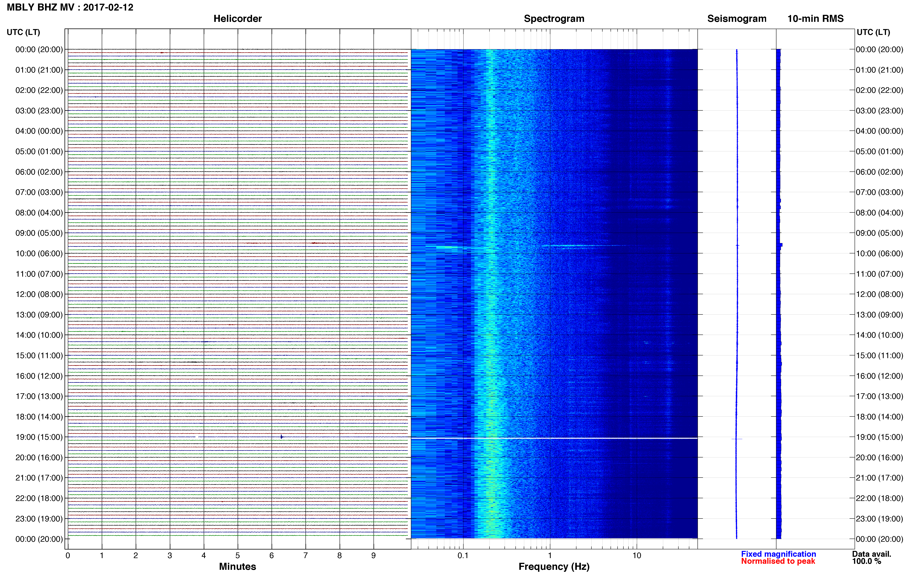Screen dimensions: 924x578
Task: Click the "Helicorder" panel heading
Action: pyautogui.click(x=237, y=19)
